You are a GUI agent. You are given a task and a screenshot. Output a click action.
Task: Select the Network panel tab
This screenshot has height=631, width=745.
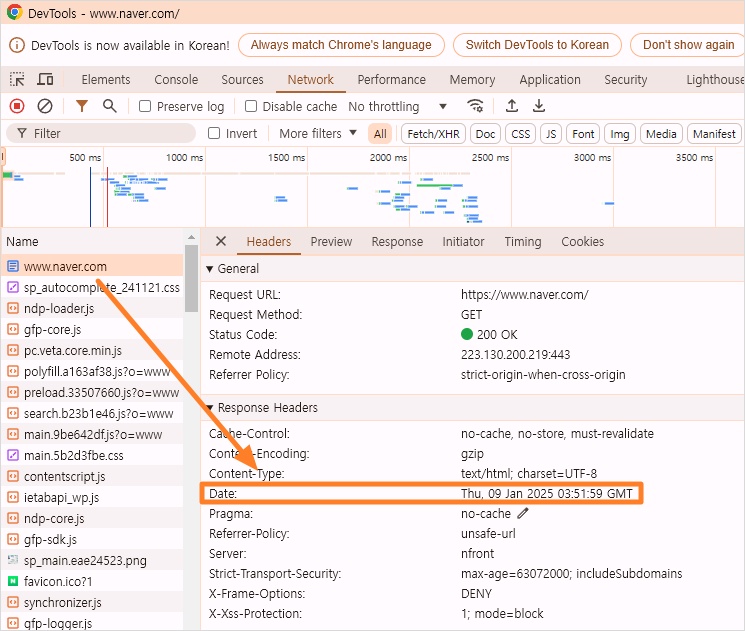coord(311,79)
